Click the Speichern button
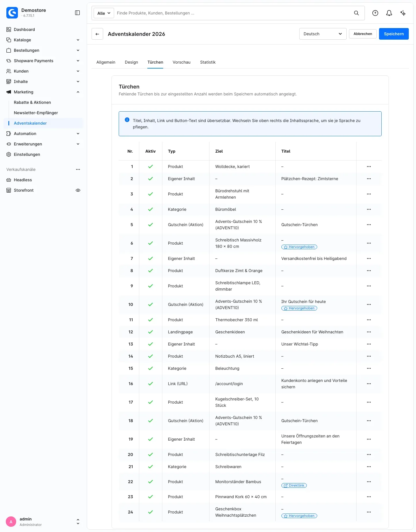416x532 pixels. pos(394,34)
